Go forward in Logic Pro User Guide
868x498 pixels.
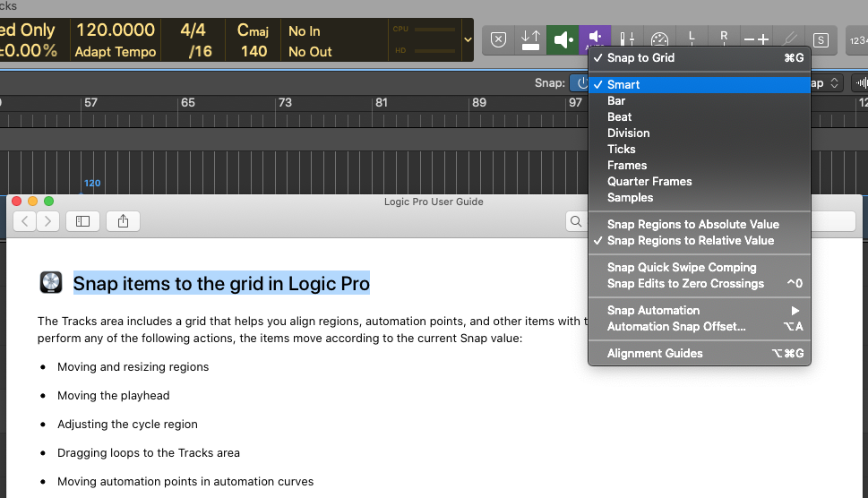tap(48, 221)
